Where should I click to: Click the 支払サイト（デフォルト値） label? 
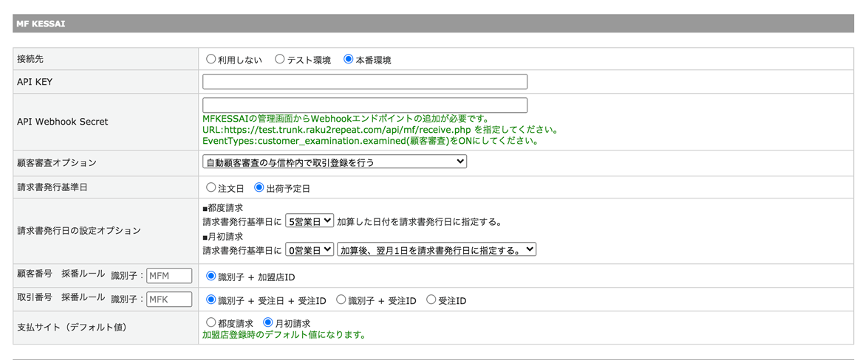click(x=73, y=327)
